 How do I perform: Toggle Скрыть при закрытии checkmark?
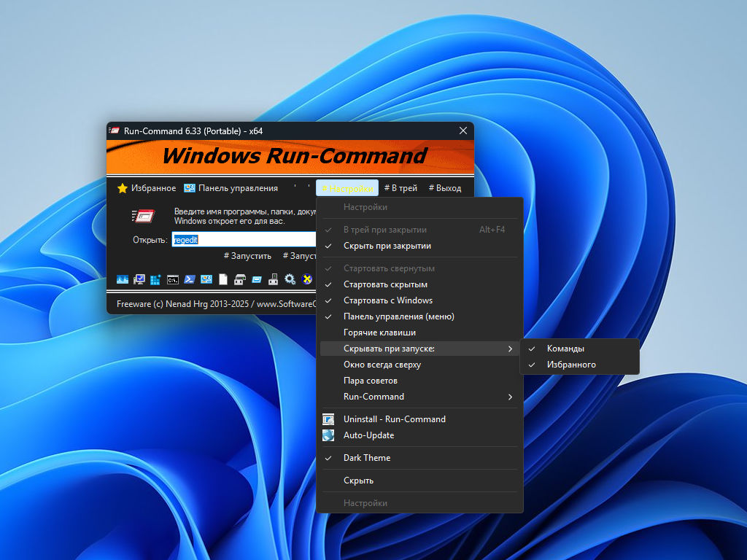pyautogui.click(x=387, y=246)
